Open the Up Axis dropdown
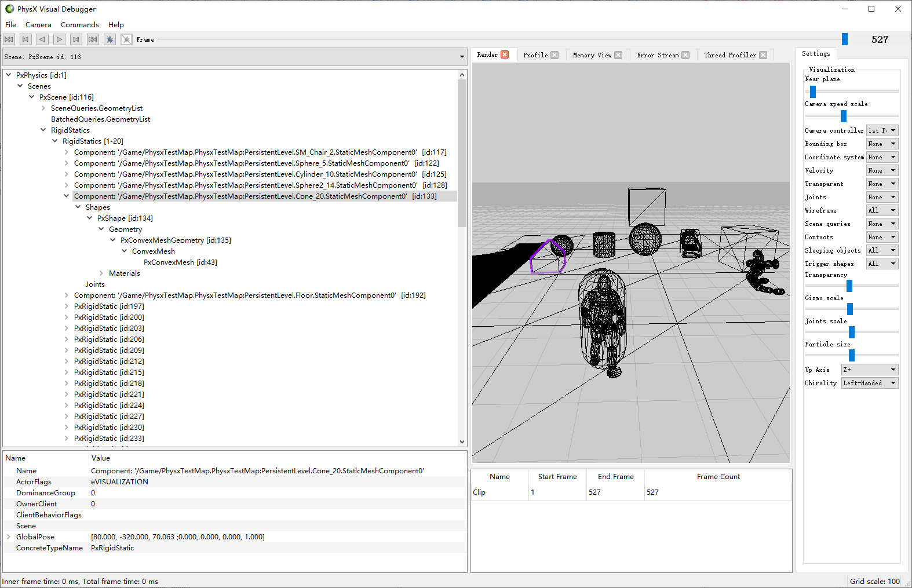This screenshot has height=588, width=912. pyautogui.click(x=870, y=370)
